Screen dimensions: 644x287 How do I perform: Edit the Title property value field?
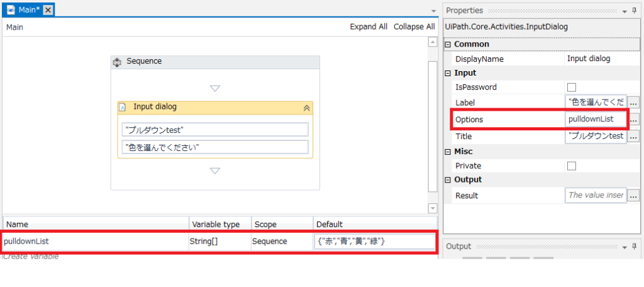click(x=596, y=136)
